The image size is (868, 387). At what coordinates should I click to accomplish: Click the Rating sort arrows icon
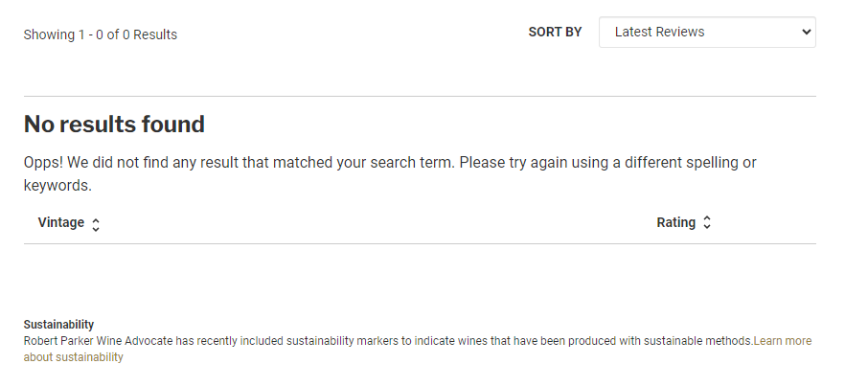coord(707,223)
